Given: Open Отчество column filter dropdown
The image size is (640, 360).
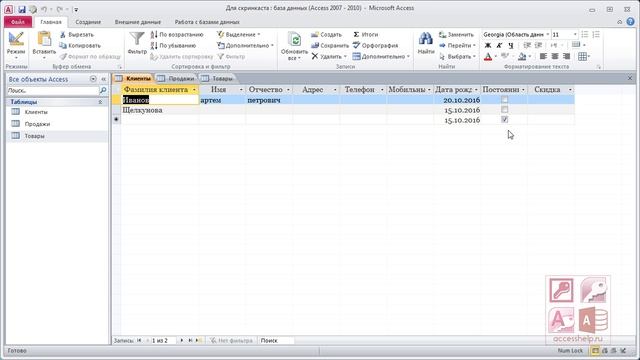Looking at the screenshot, I should click(288, 89).
